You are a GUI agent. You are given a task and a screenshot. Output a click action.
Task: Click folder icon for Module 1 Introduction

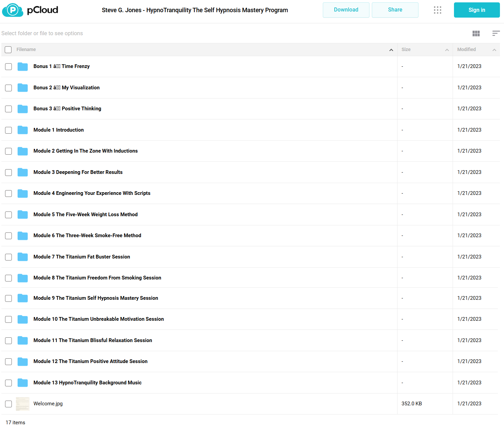pos(23,130)
